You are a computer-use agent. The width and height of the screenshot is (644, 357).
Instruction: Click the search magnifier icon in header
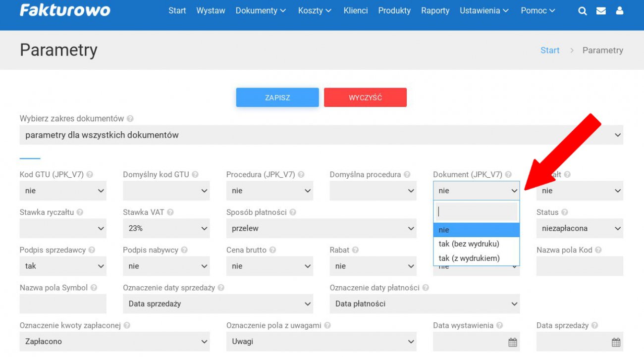point(582,11)
